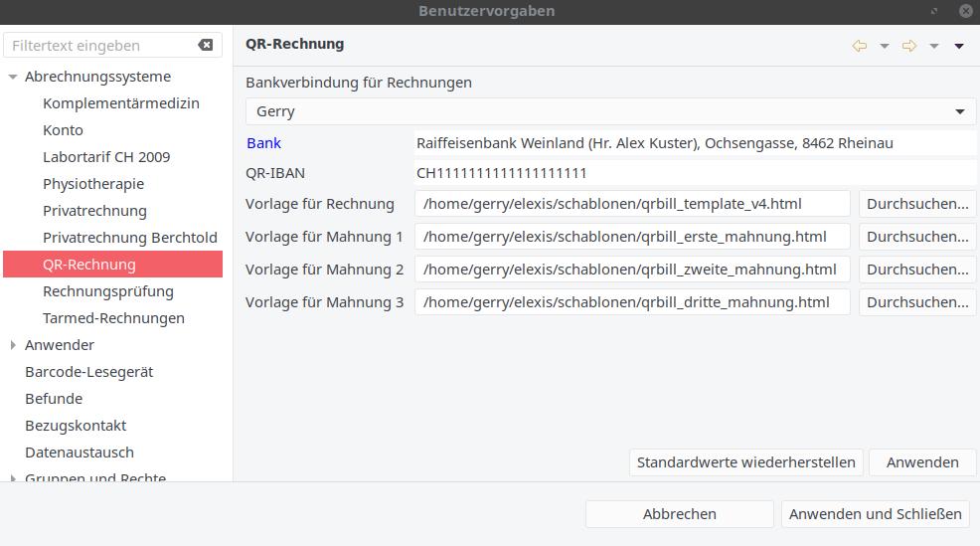Click the Anwenden button
980x546 pixels.
(x=922, y=462)
